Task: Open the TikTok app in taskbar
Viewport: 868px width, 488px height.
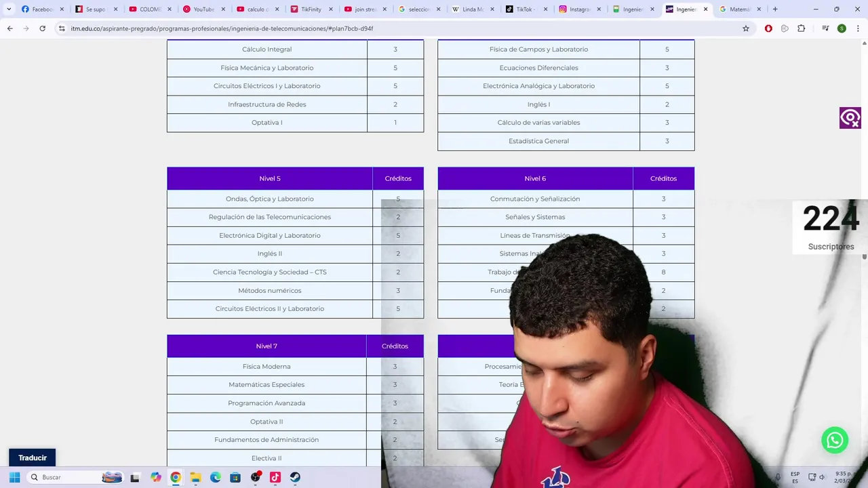Action: [275, 477]
